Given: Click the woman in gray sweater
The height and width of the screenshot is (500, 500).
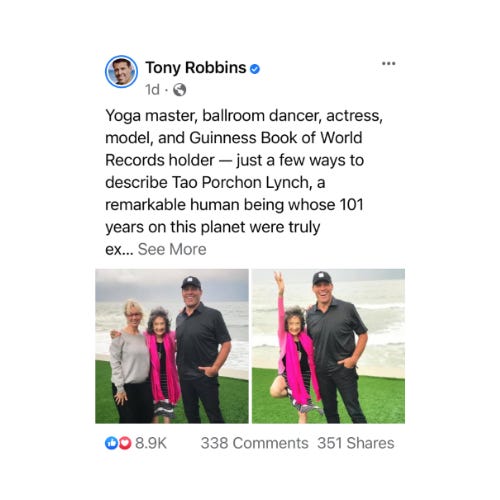Looking at the screenshot, I should click(130, 362).
